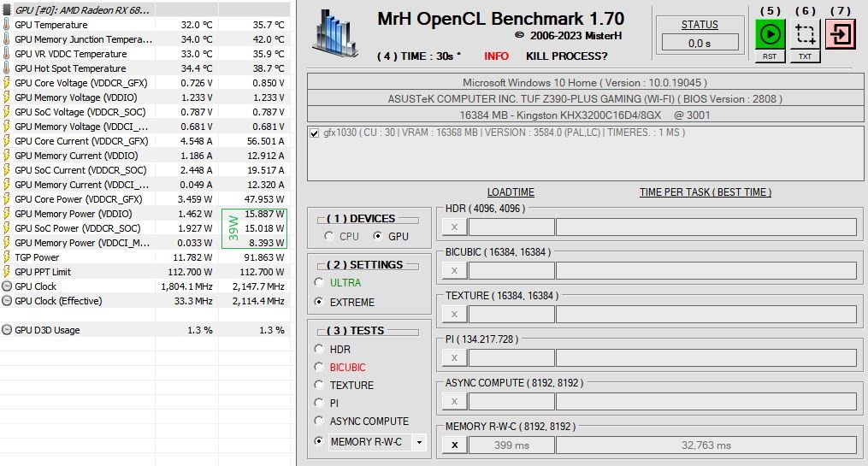Click the lightning icon beside GPU Memory Power (VDDIO)
This screenshot has height=466, width=868.
7,214
